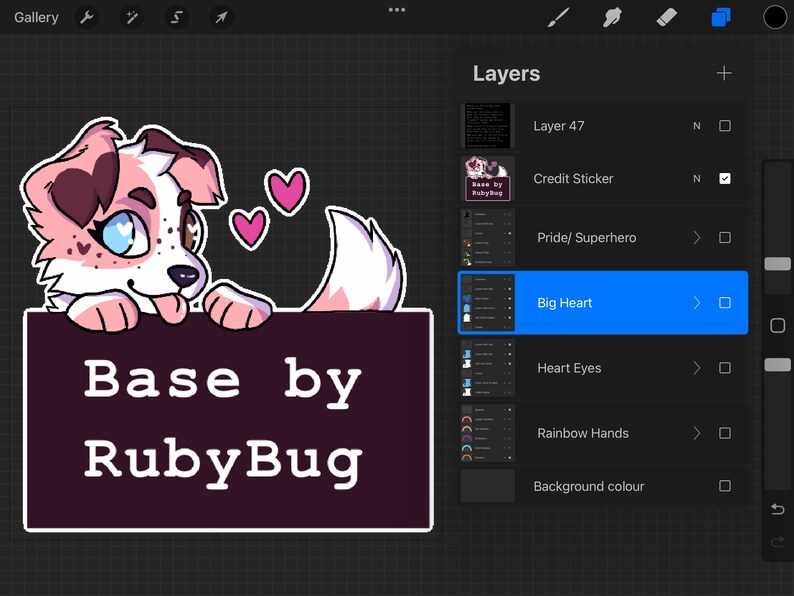Select the "Credit Sticker" layer name

click(x=573, y=179)
